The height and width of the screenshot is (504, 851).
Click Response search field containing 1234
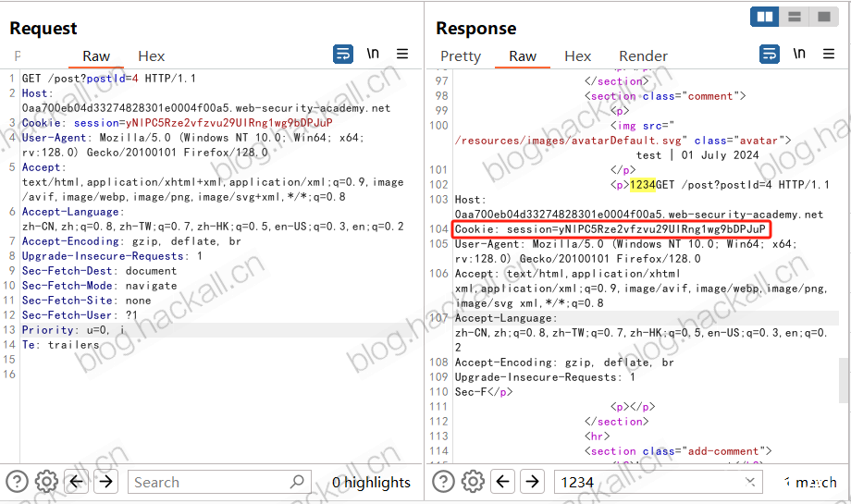[658, 482]
